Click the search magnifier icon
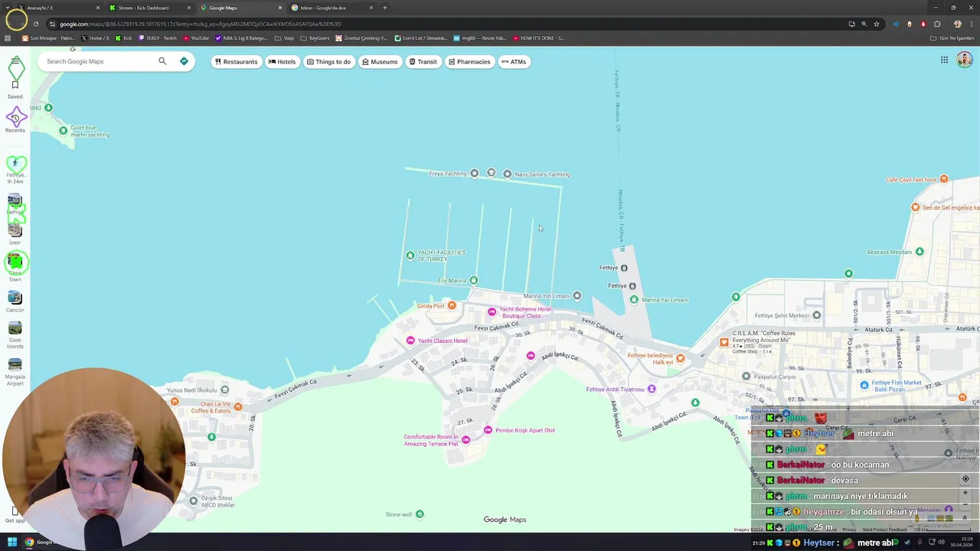 click(162, 61)
